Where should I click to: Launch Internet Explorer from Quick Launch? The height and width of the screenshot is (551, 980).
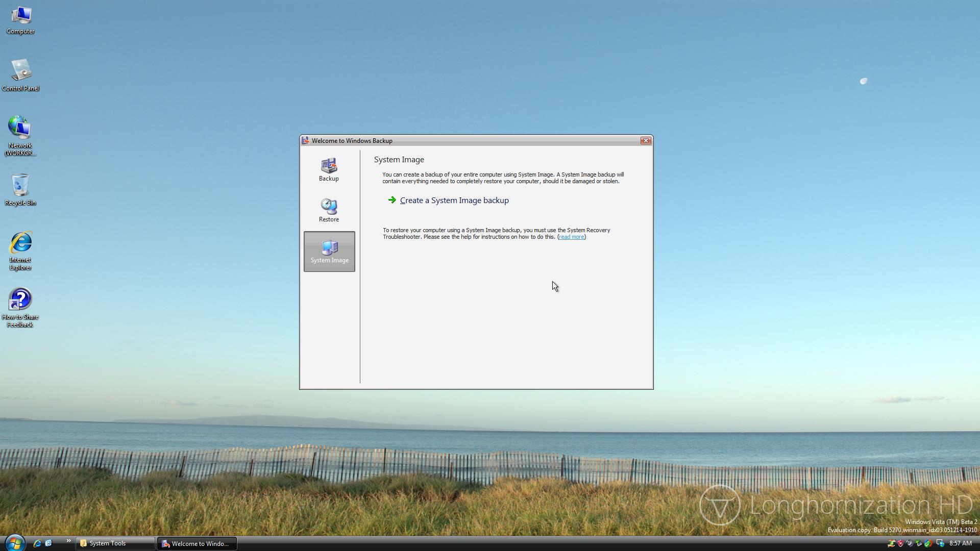(x=37, y=543)
